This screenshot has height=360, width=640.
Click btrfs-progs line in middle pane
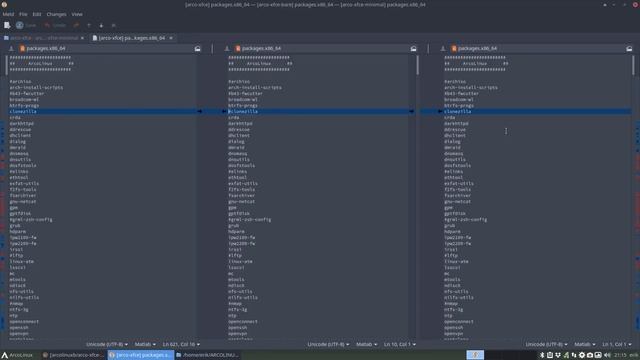tap(243, 105)
